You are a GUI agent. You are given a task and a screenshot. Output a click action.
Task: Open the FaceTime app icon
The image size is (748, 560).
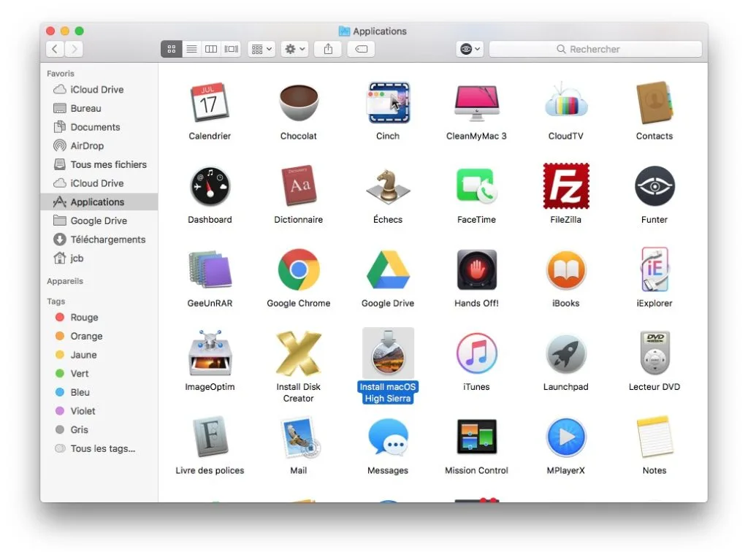(476, 186)
